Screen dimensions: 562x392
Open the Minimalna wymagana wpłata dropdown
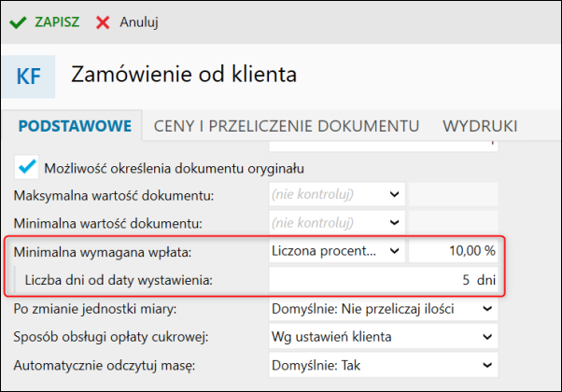337,251
